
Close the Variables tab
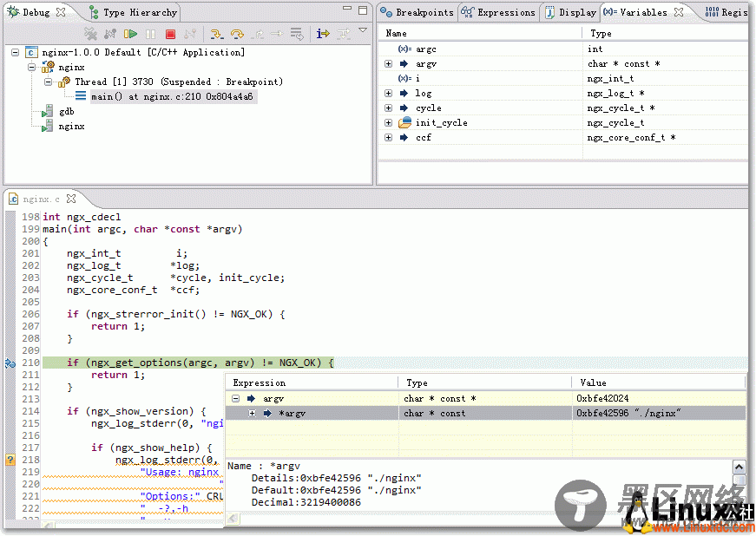coord(679,12)
